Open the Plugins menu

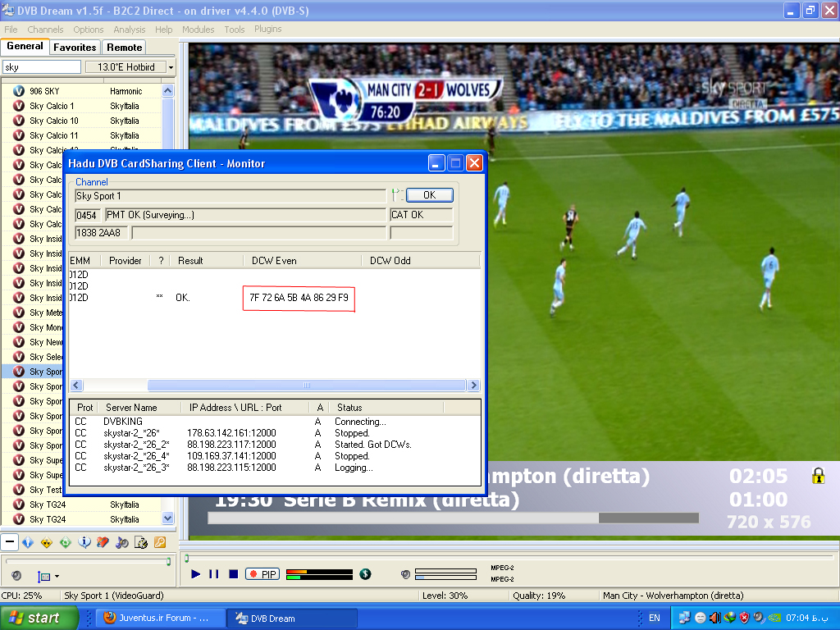coord(268,29)
